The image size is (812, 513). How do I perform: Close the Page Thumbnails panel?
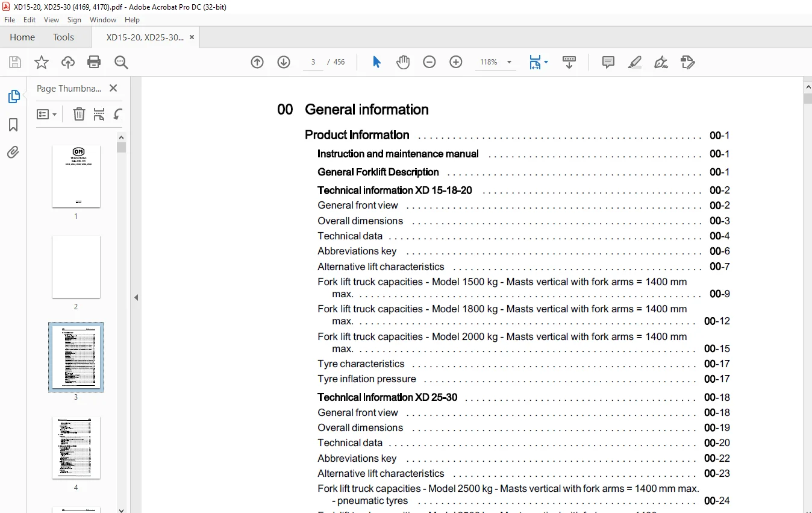tap(113, 88)
